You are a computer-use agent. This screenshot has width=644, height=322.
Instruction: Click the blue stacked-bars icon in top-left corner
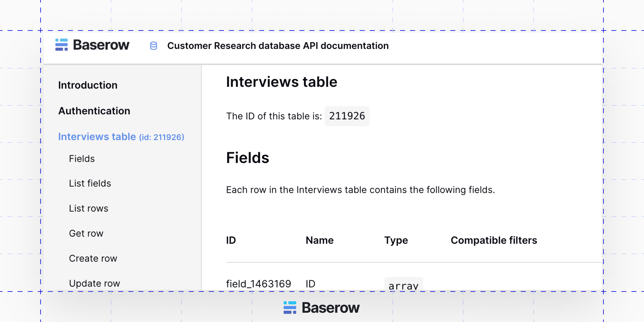pos(61,45)
